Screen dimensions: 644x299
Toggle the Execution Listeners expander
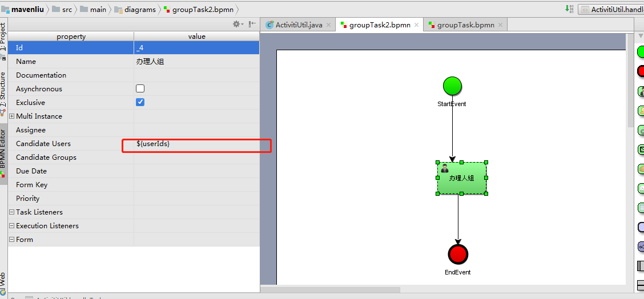[11, 225]
